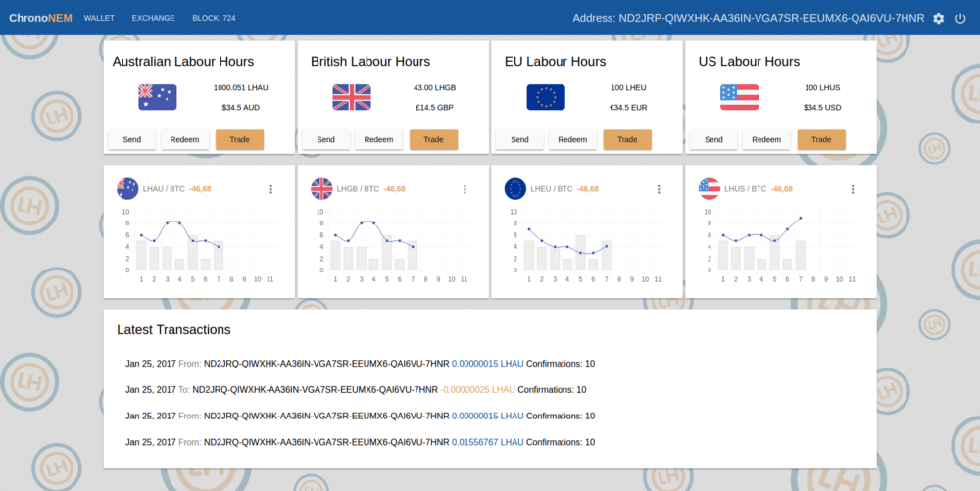Click the Australian flag in Labour Hours card
980x491 pixels.
click(157, 96)
